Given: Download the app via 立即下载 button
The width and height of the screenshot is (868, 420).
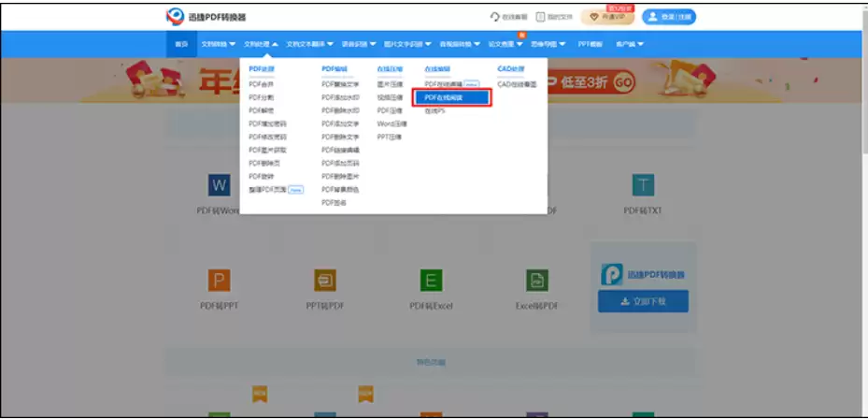Looking at the screenshot, I should [x=643, y=301].
